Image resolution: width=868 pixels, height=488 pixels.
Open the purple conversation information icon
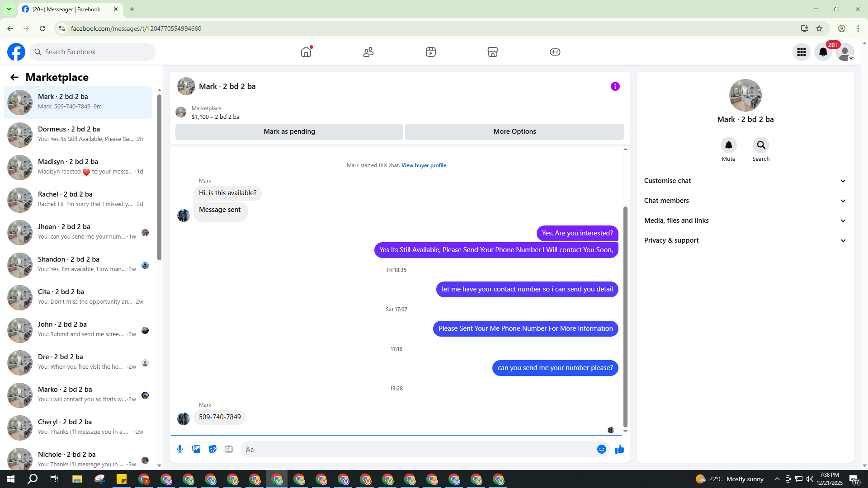pos(615,86)
